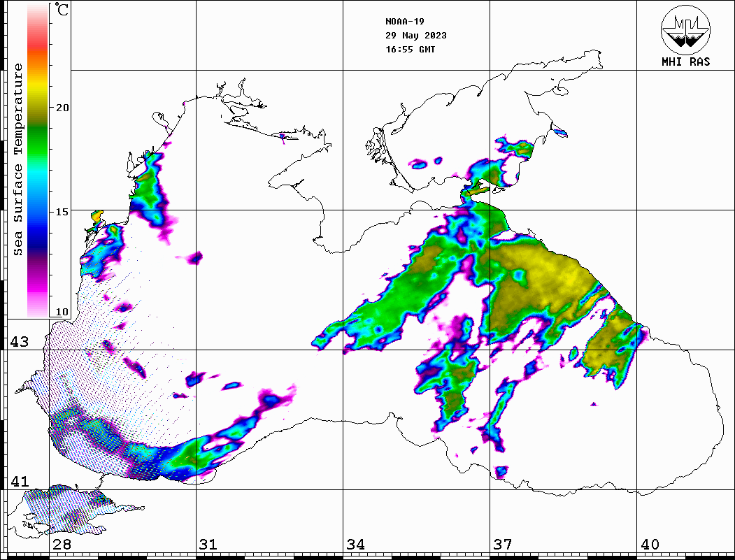This screenshot has width=735, height=560.
Task: Click the 10 tick label on color scale
Action: coord(62,312)
